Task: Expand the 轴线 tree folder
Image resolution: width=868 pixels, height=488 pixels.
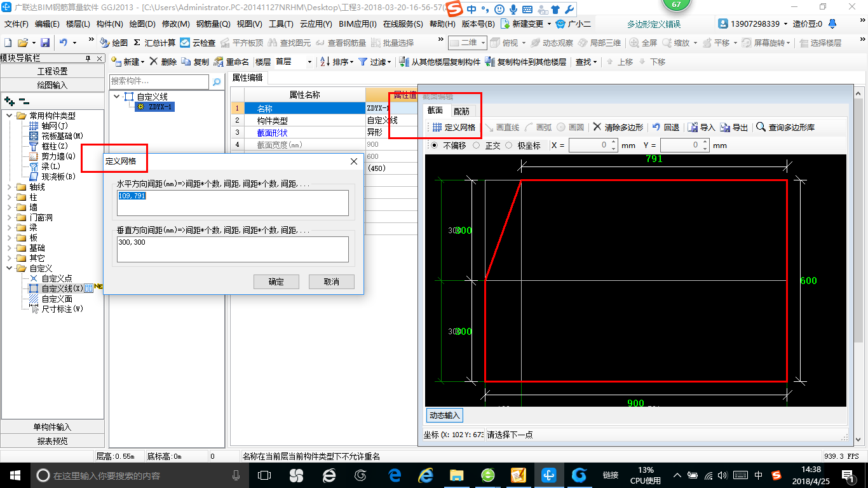Action: (x=10, y=187)
